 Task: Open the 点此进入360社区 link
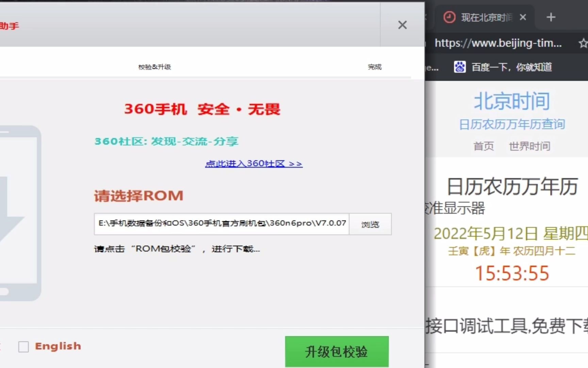tap(254, 164)
